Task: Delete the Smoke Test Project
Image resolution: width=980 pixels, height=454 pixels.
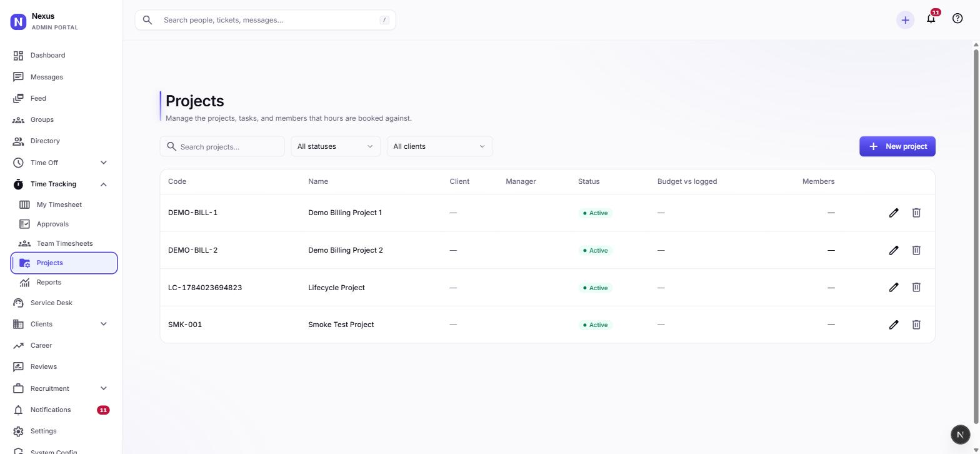Action: click(916, 325)
